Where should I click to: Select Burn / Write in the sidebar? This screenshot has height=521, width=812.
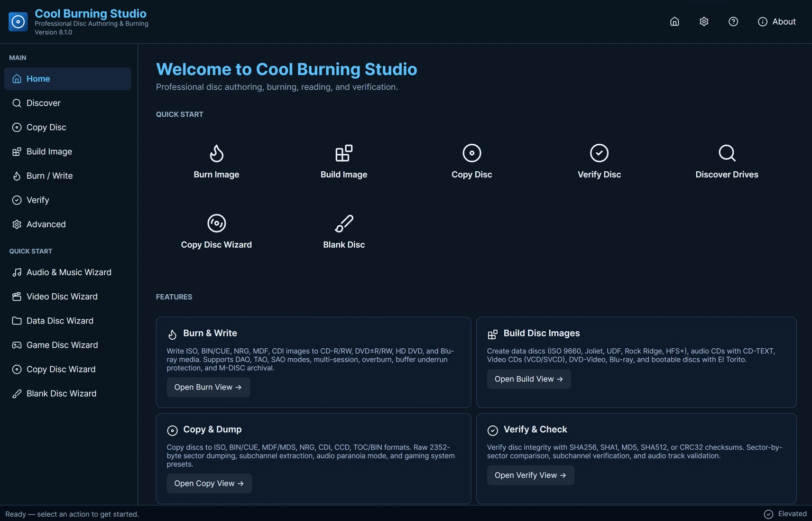tap(68, 176)
